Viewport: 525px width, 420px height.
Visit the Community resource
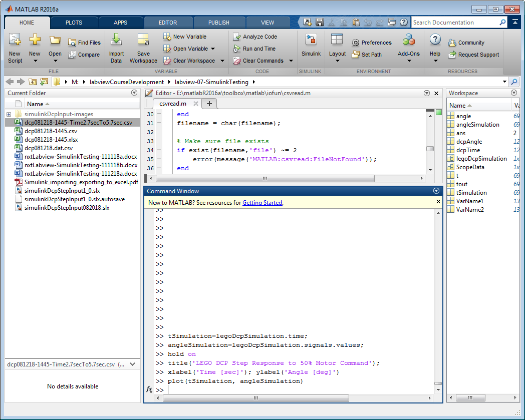(466, 43)
